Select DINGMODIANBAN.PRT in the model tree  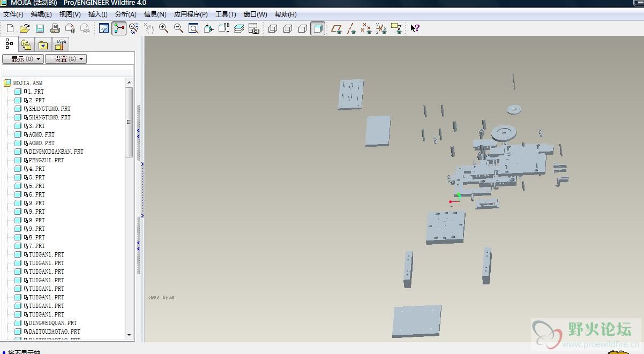click(56, 152)
